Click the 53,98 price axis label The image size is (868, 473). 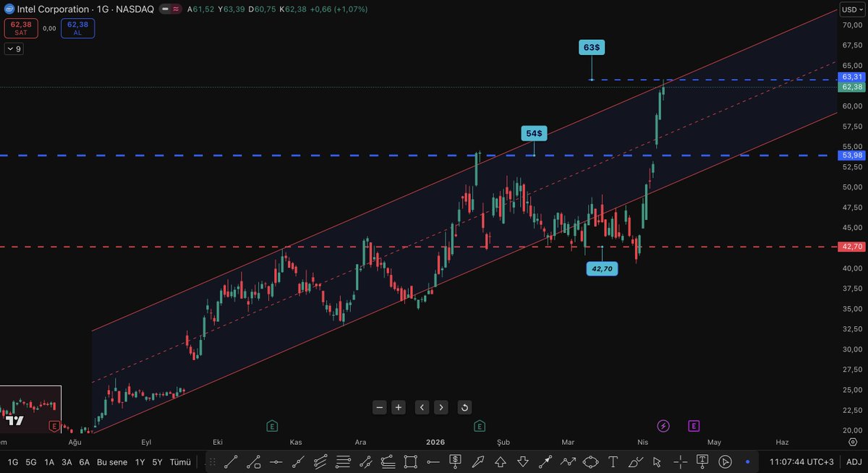[852, 155]
